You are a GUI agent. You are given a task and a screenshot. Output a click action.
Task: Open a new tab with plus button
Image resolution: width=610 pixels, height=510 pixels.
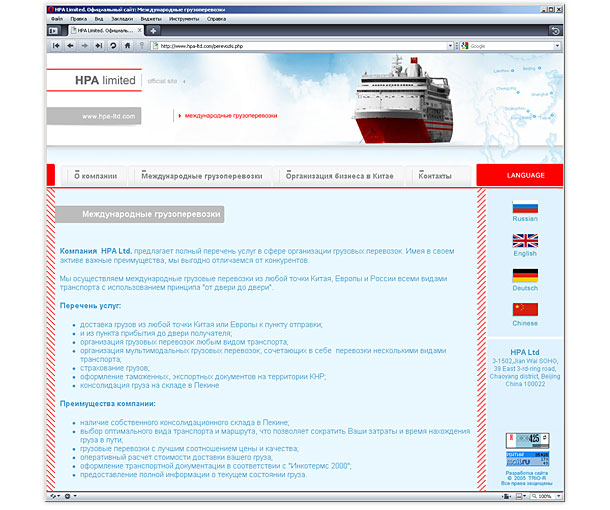[153, 30]
